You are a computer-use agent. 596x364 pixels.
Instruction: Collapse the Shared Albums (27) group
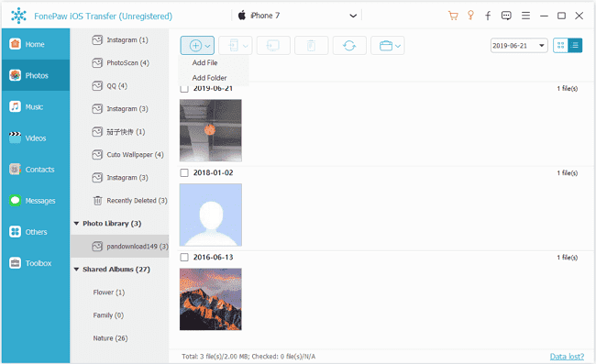(x=76, y=270)
